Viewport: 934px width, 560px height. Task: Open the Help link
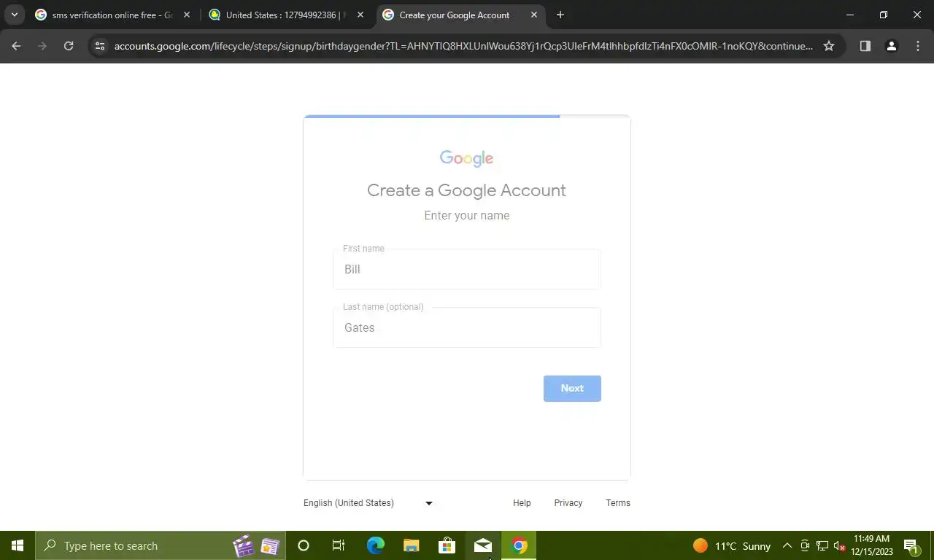click(522, 503)
